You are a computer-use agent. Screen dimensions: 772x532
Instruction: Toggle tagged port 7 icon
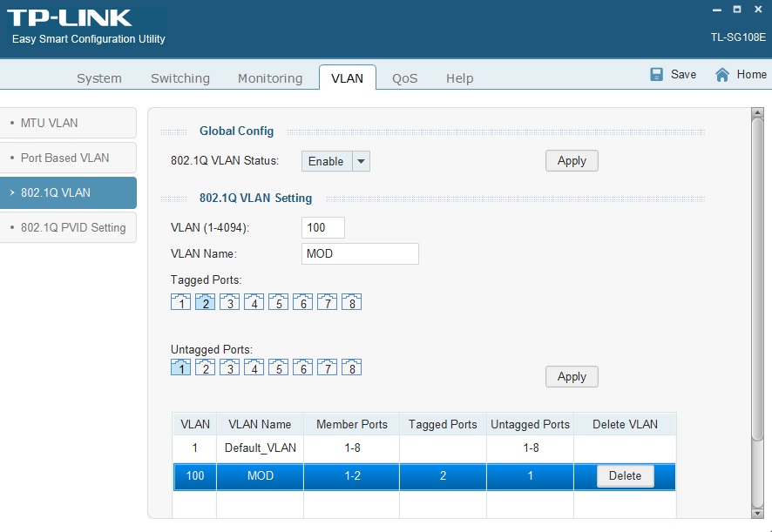click(327, 301)
